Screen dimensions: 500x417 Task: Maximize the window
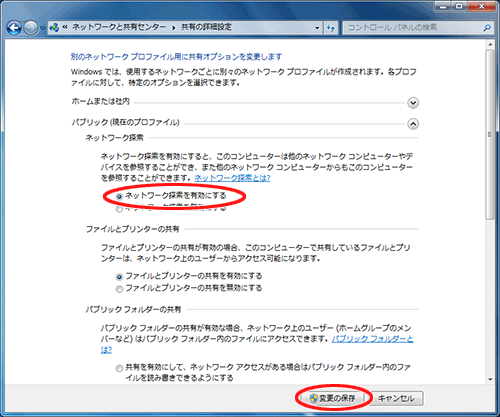(x=460, y=6)
